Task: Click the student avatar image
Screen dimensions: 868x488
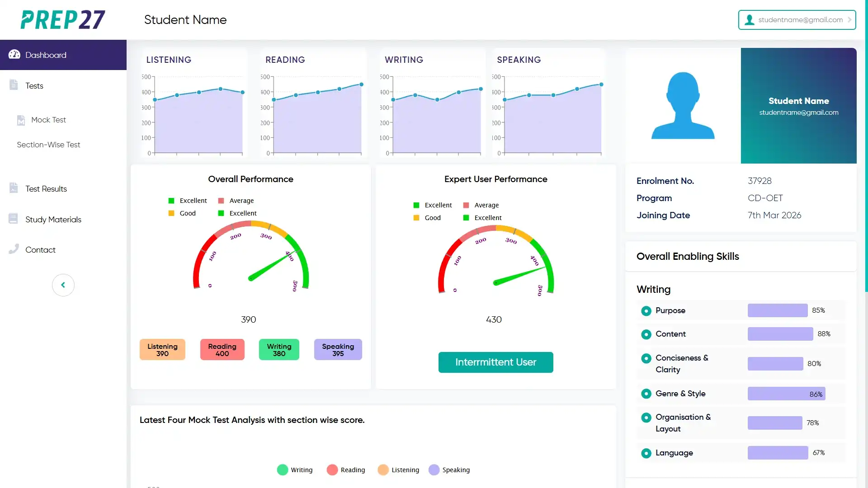Action: [x=683, y=105]
